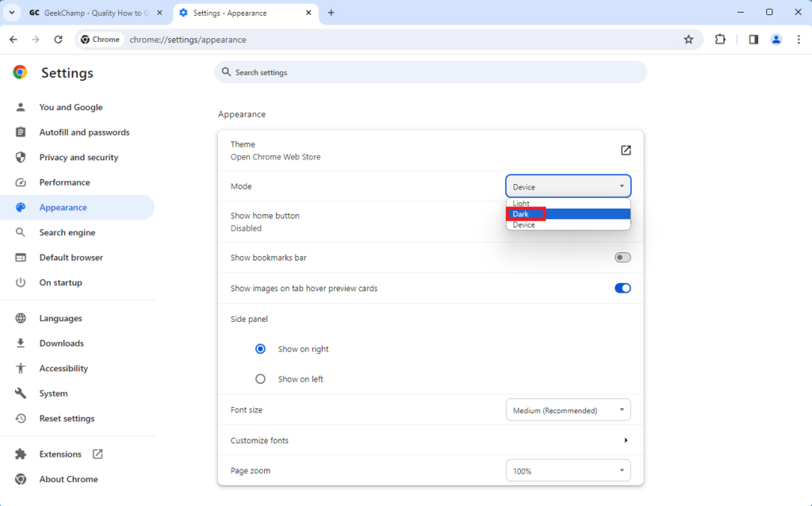The image size is (812, 506).
Task: Click the bookmark star icon in address bar
Action: coord(688,40)
